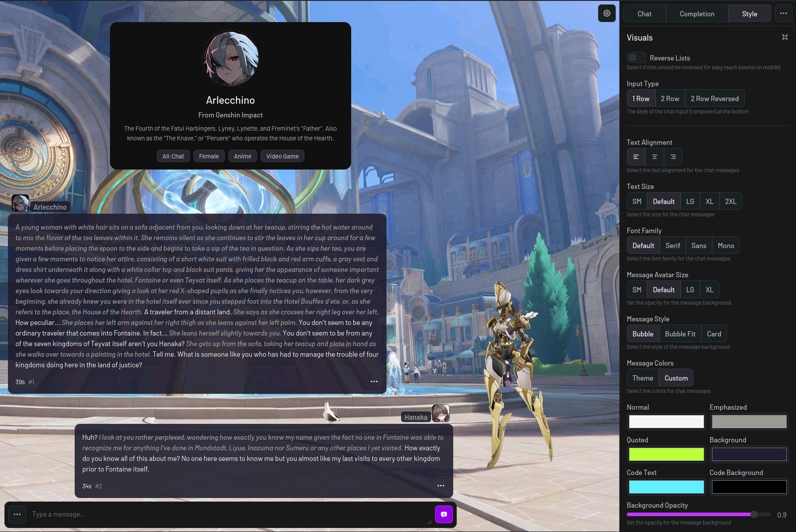The image size is (796, 532).
Task: Choose Mono font family
Action: (x=726, y=245)
